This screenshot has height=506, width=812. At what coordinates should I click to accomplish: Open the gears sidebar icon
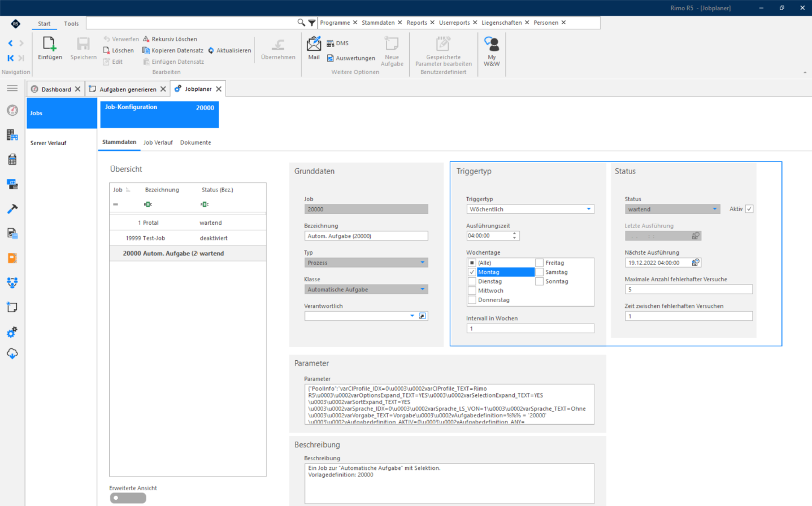[12, 332]
